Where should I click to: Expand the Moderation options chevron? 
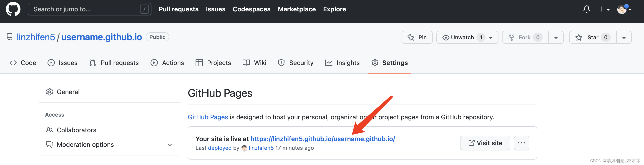[170, 145]
